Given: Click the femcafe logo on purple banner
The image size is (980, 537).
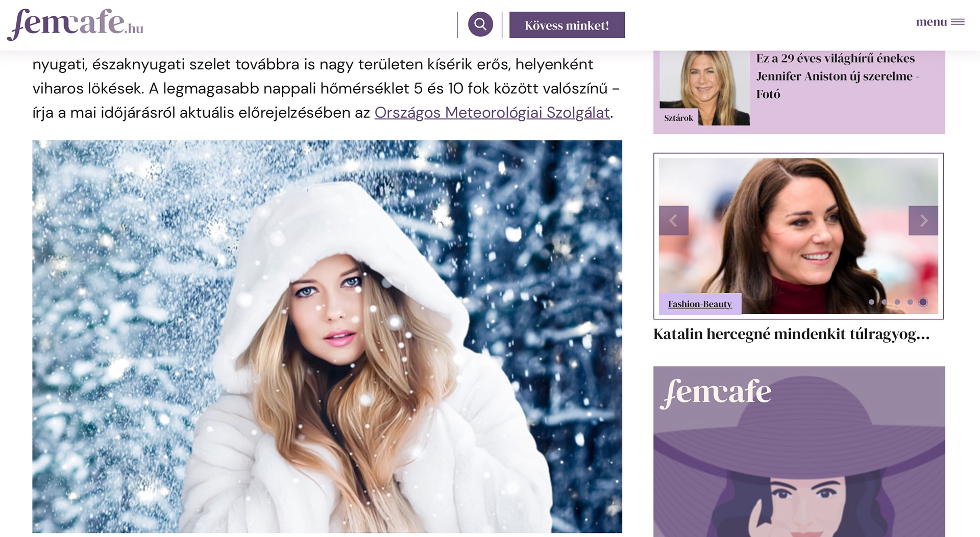Looking at the screenshot, I should 715,393.
